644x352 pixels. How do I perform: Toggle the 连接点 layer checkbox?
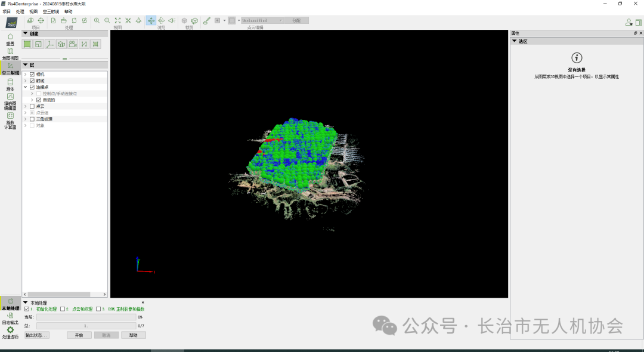coord(32,87)
